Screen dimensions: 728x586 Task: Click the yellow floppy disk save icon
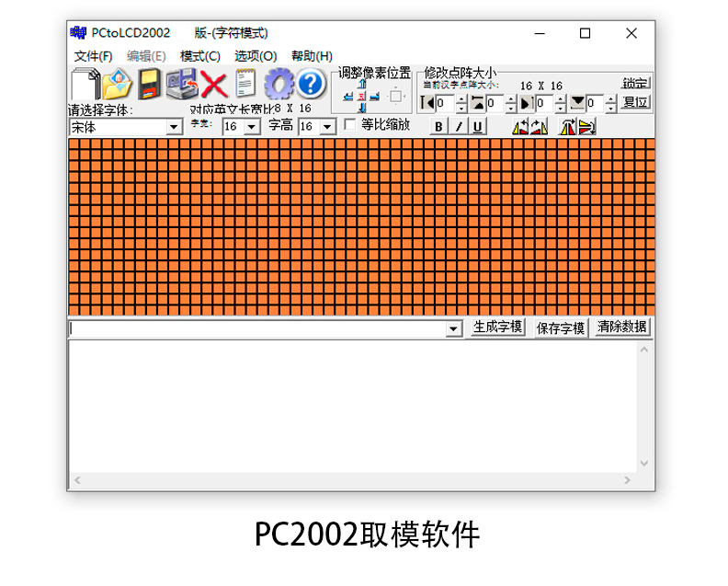click(150, 84)
